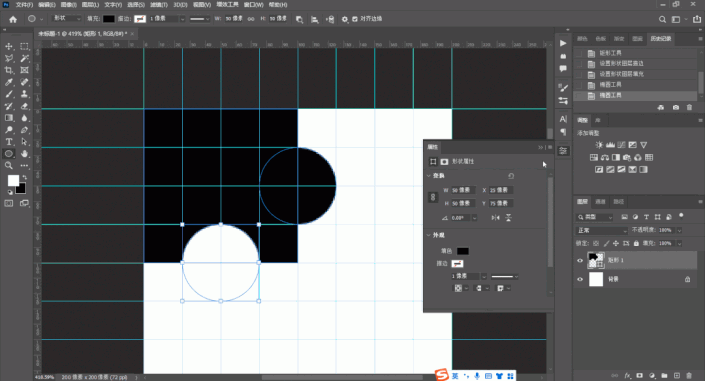Toggle the layer filter switch
This screenshot has width=705, height=381.
(x=681, y=216)
